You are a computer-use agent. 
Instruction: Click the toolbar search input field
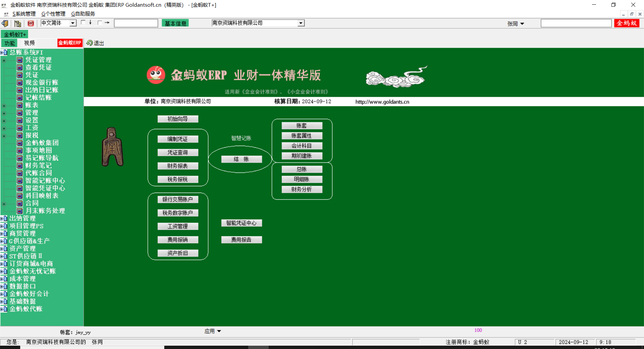pyautogui.click(x=136, y=23)
